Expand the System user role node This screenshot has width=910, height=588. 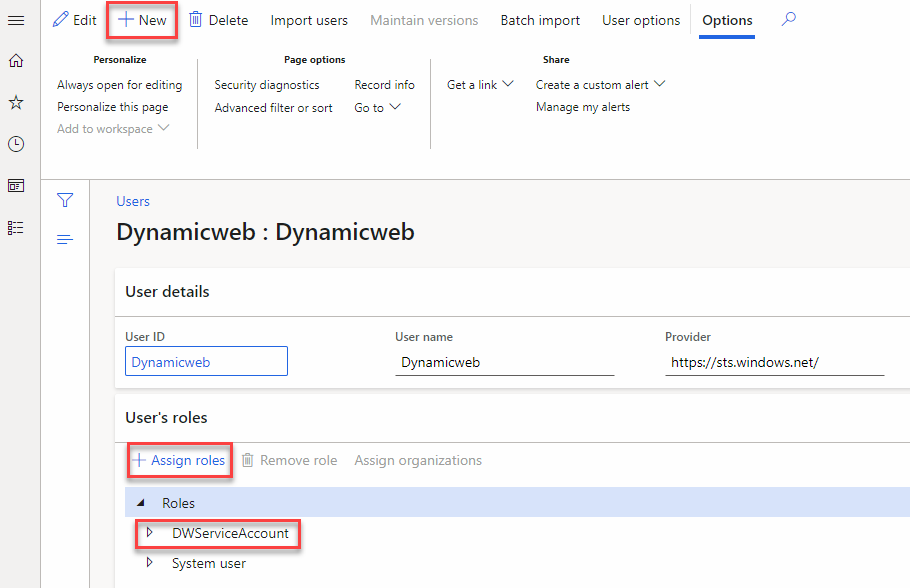point(150,563)
